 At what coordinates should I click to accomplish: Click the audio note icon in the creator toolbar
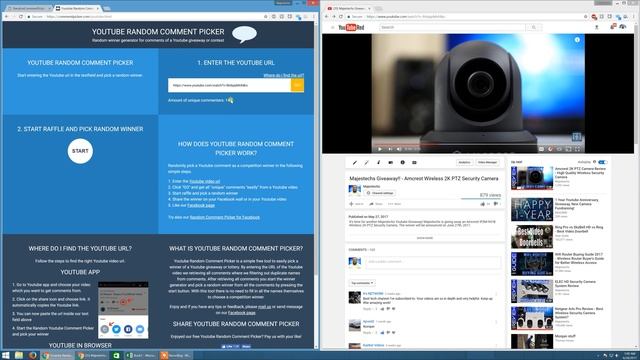(x=378, y=162)
